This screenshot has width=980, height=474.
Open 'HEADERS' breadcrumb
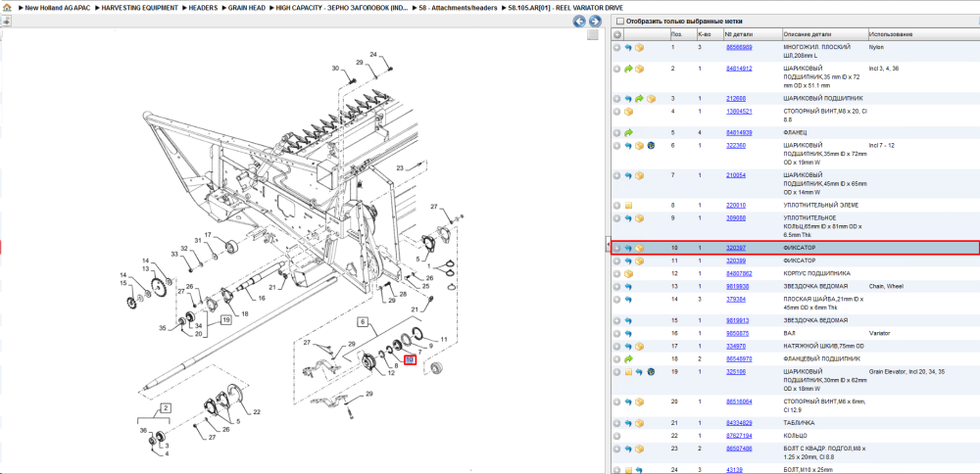(x=203, y=8)
